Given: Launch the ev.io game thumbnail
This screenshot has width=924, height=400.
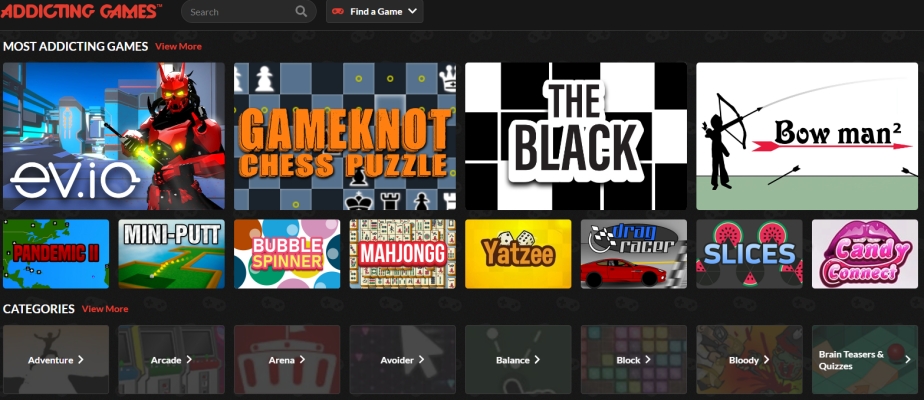Looking at the screenshot, I should click(x=113, y=136).
